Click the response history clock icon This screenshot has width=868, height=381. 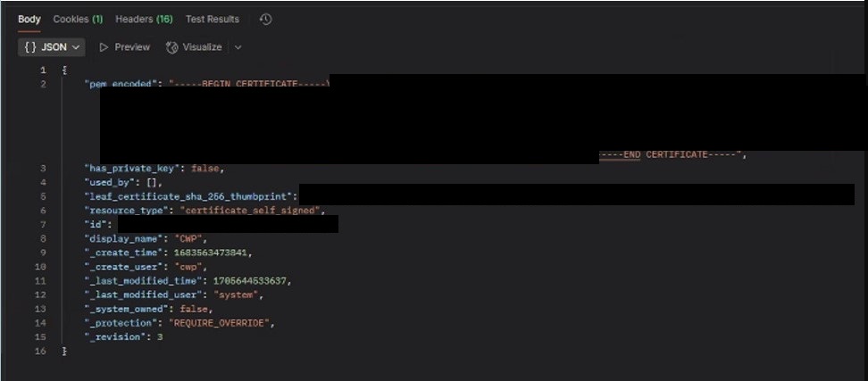pyautogui.click(x=266, y=20)
